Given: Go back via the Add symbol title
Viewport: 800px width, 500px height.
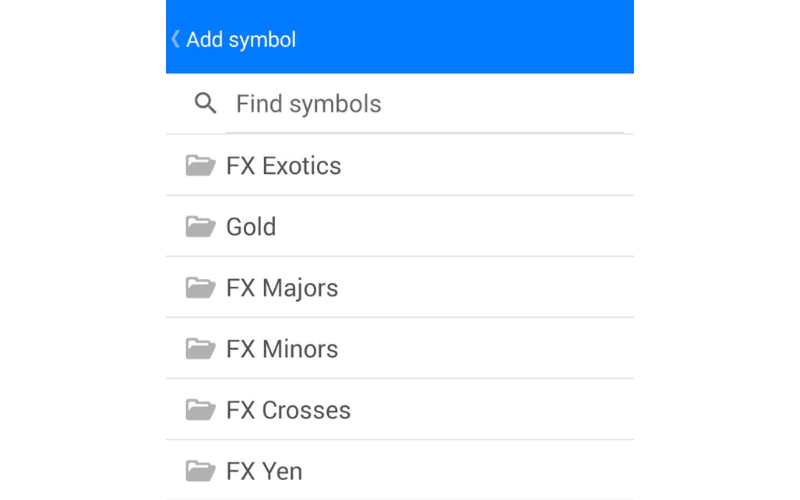Looking at the screenshot, I should (241, 39).
